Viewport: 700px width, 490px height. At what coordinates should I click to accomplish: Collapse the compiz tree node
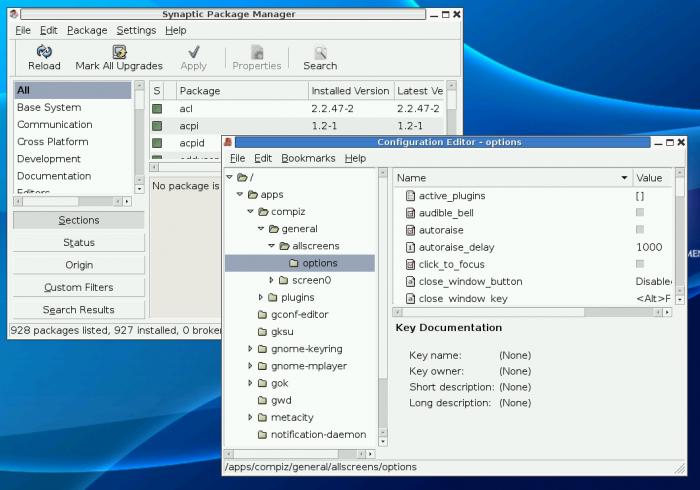pos(250,212)
